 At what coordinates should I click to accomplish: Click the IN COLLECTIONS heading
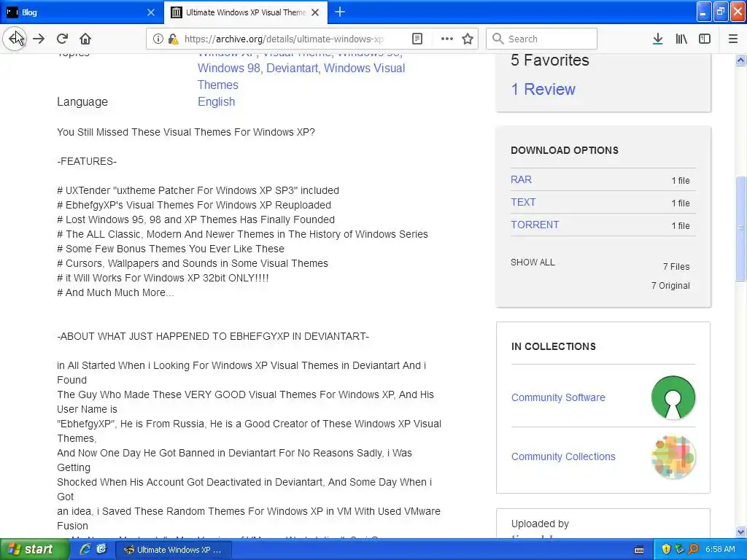click(554, 346)
